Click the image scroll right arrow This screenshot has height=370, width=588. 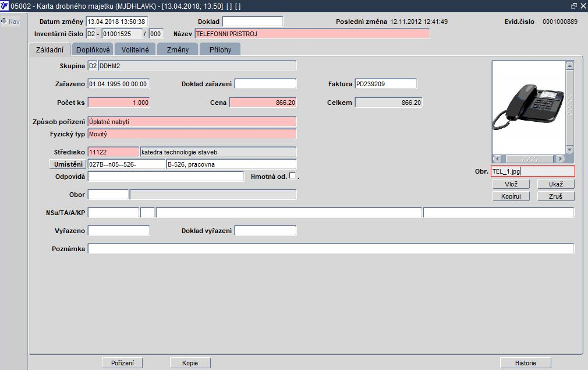click(560, 158)
